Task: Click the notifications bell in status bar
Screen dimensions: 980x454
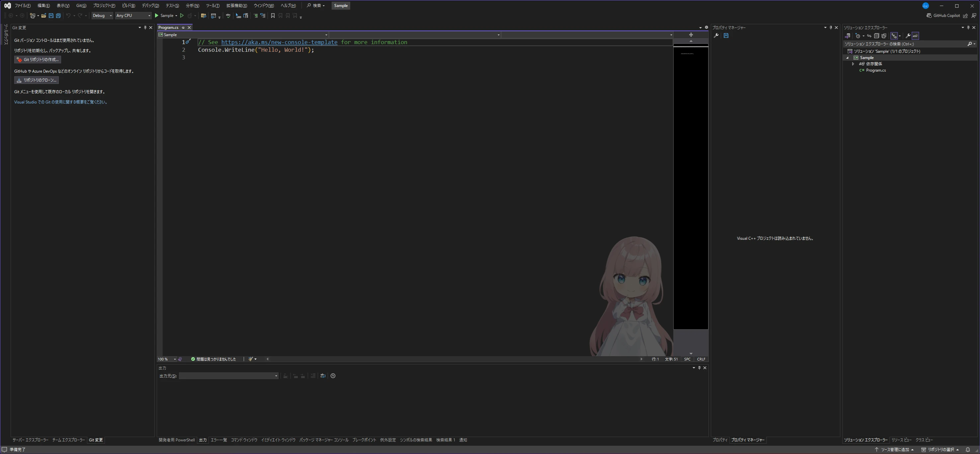Action: coord(968,449)
